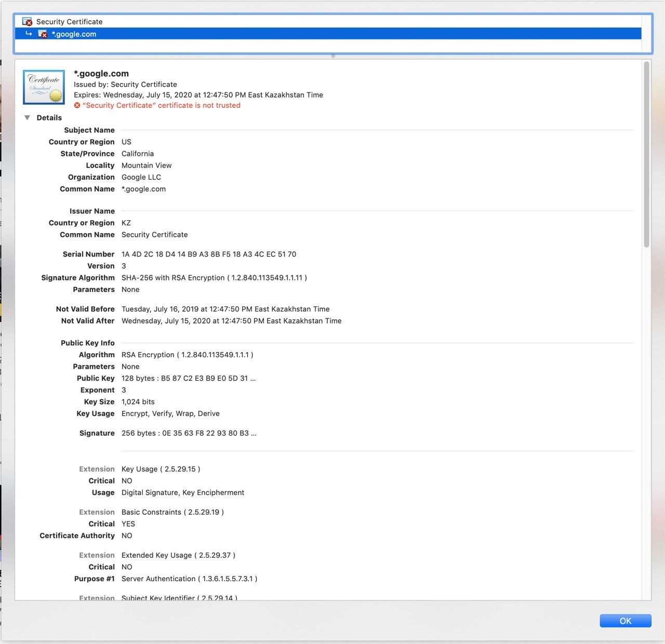Click the Subject Key Identifier extension row
The image size is (665, 644).
coord(179,597)
